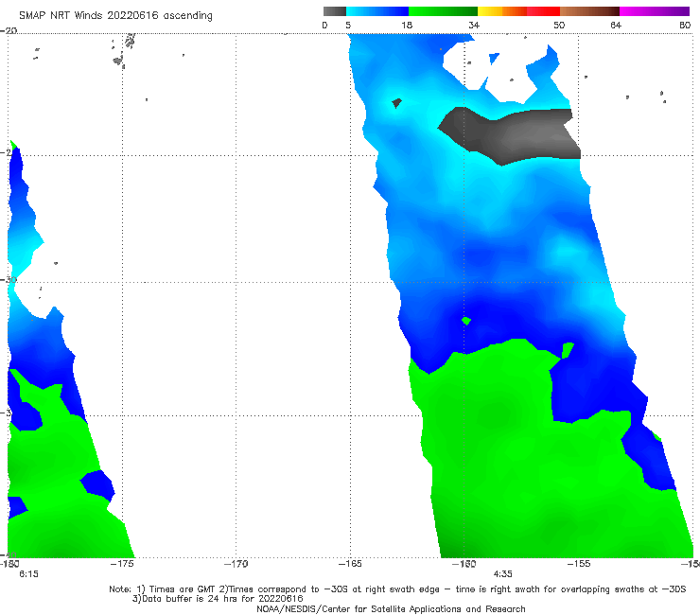The height and width of the screenshot is (615, 700).
Task: Click the longitude label '-175'
Action: coord(122,564)
